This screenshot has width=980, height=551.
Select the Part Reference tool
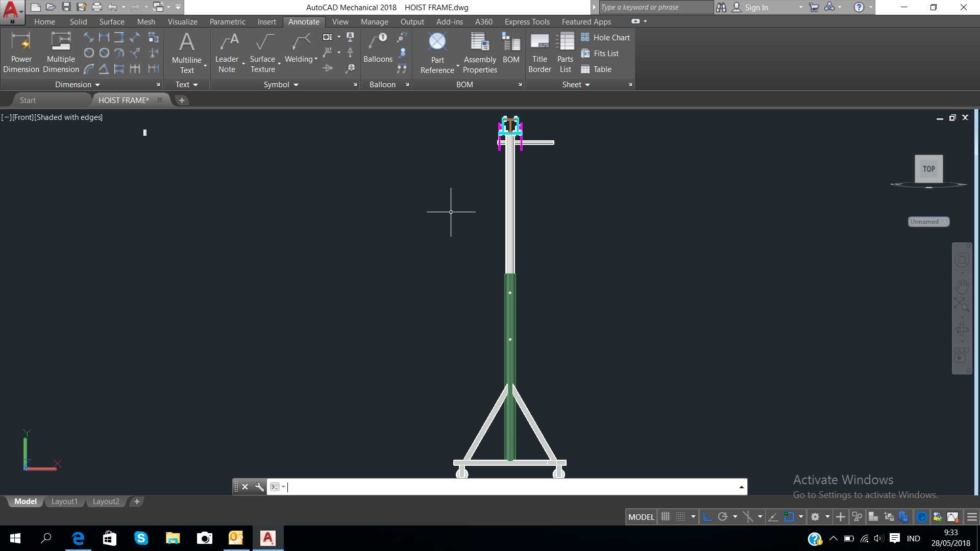(437, 53)
